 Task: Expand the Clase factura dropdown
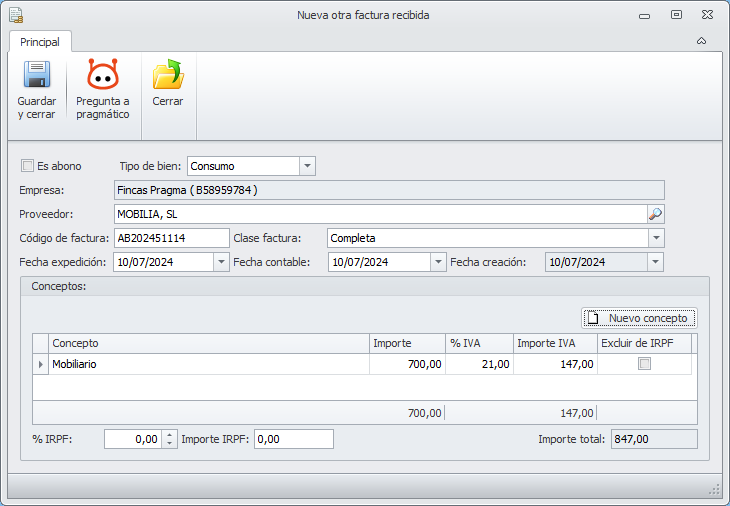click(x=656, y=238)
